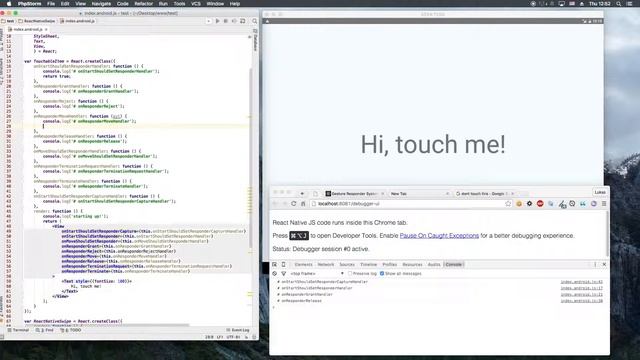Click the ReactNativeSwipe breadcrumb
The image size is (640, 360).
point(37,21)
